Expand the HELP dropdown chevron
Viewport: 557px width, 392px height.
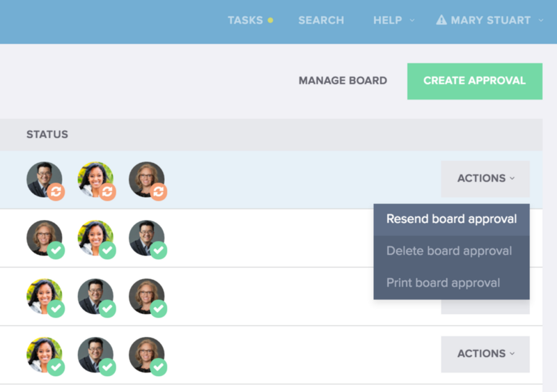pyautogui.click(x=412, y=20)
